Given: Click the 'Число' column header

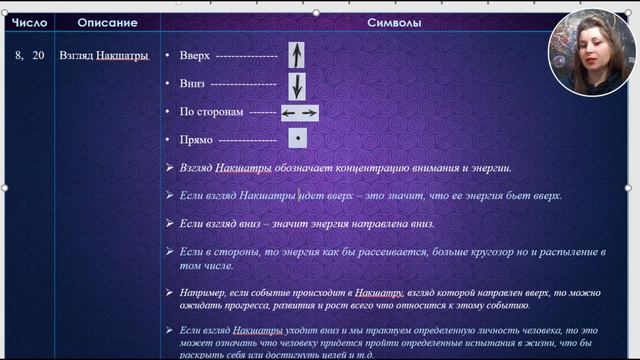Looking at the screenshot, I should pos(29,22).
